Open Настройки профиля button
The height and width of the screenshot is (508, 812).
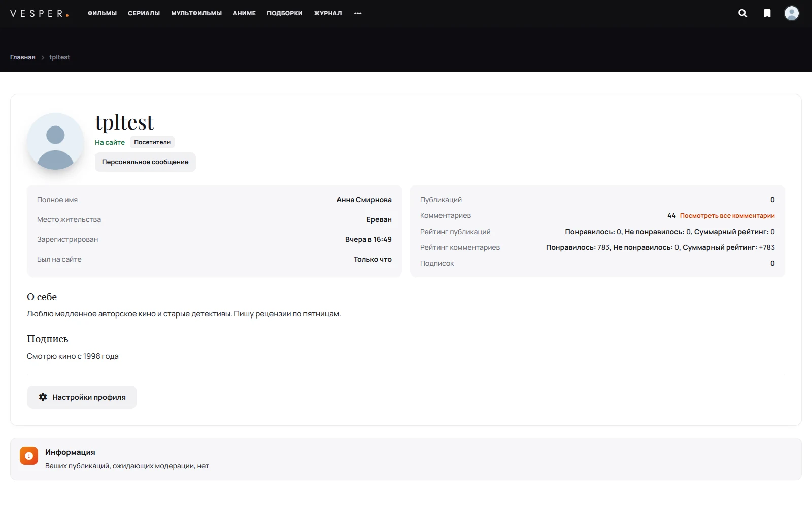click(82, 397)
